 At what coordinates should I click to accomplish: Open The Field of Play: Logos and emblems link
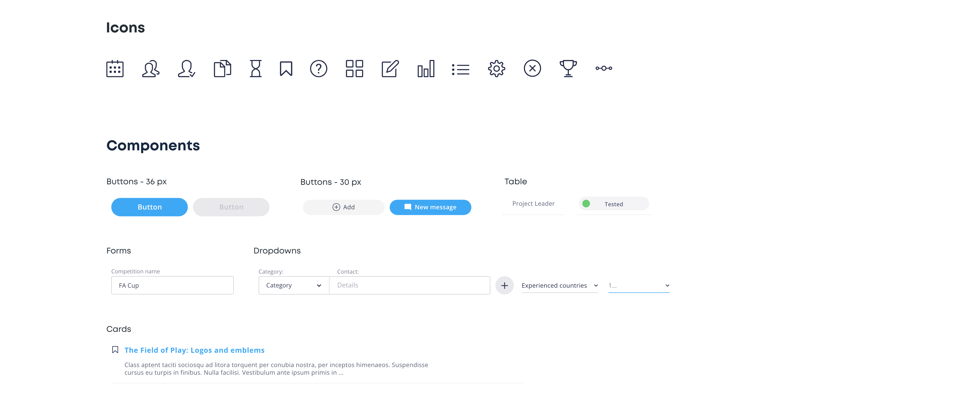pos(194,350)
